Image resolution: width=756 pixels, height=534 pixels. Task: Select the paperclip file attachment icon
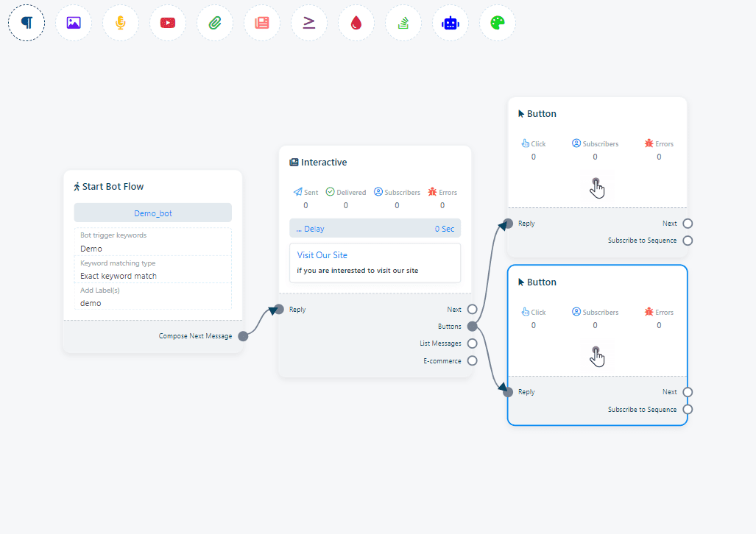pos(215,23)
